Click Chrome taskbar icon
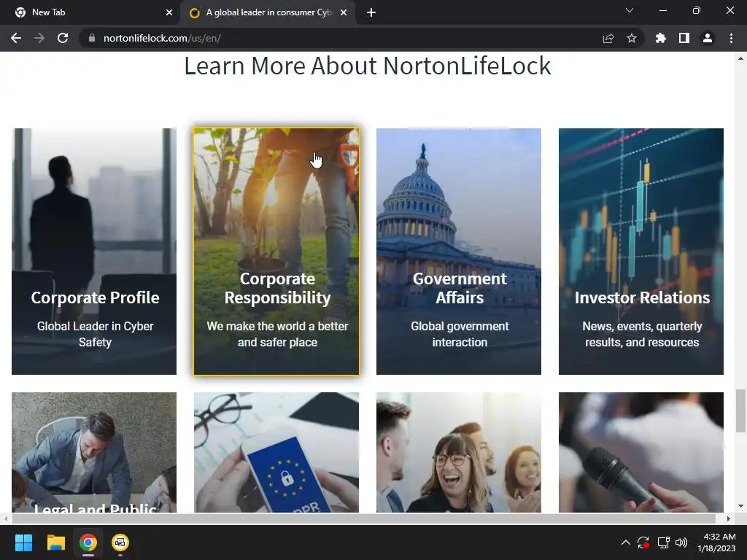 [88, 542]
